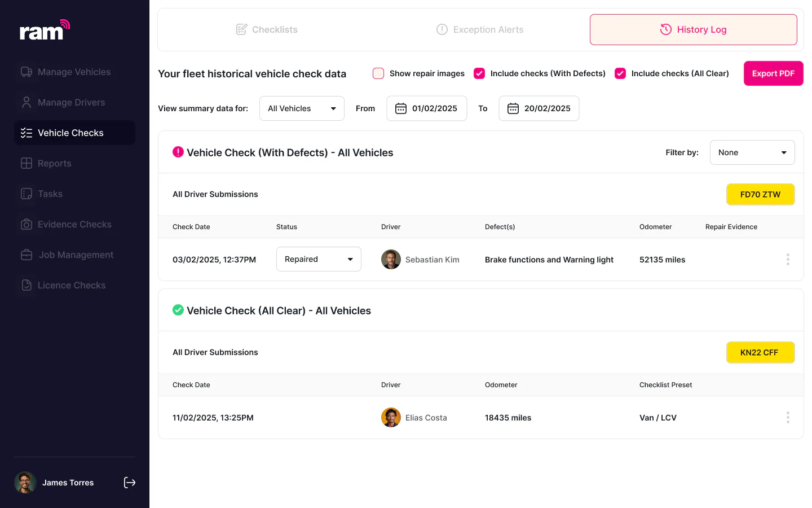Select the History Log tab

694,29
